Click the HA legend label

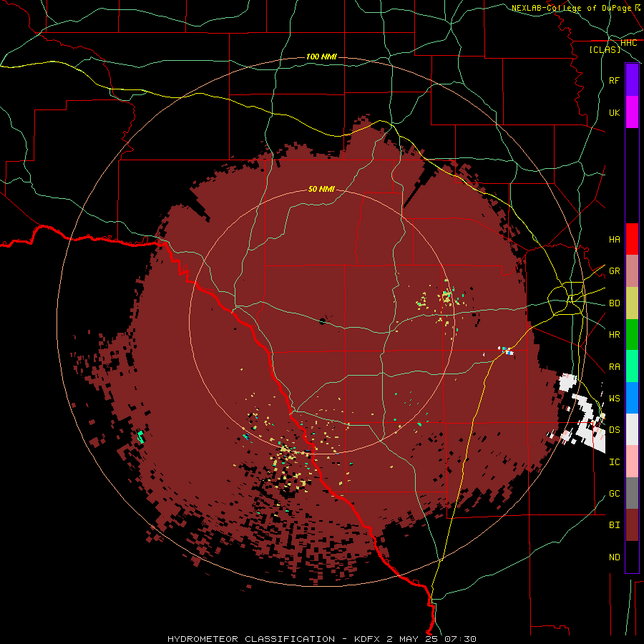click(x=614, y=240)
